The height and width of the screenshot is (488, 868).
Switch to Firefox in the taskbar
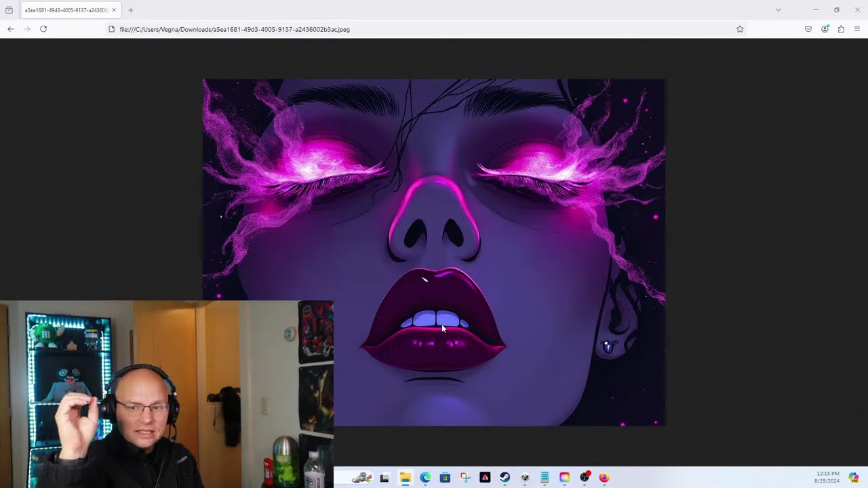(604, 478)
